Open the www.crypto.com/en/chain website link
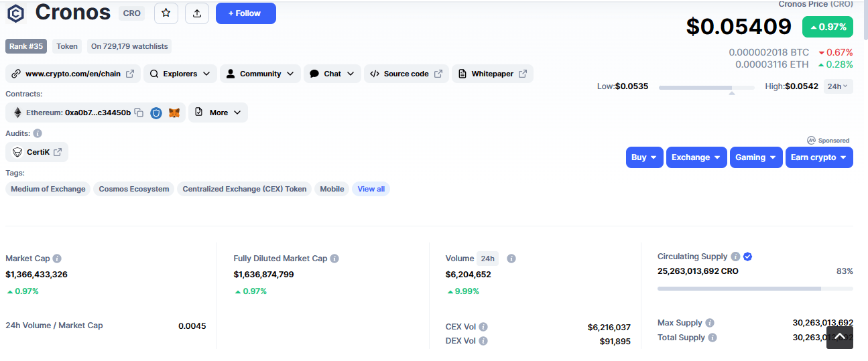Image resolution: width=868 pixels, height=361 pixels. pos(73,74)
